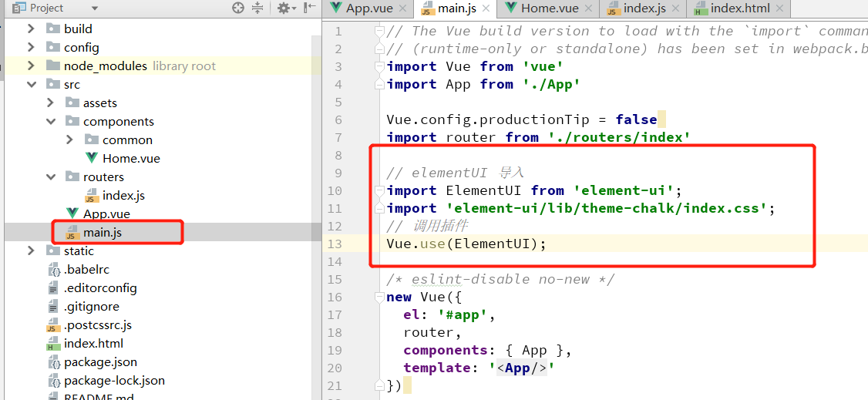Click the build folder icon
This screenshot has height=400, width=868.
[x=53, y=29]
